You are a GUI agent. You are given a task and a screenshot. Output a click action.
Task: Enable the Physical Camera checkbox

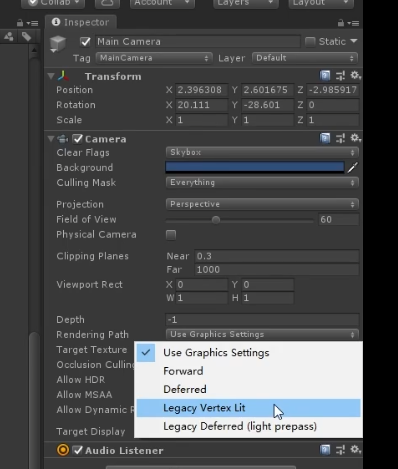tap(171, 235)
